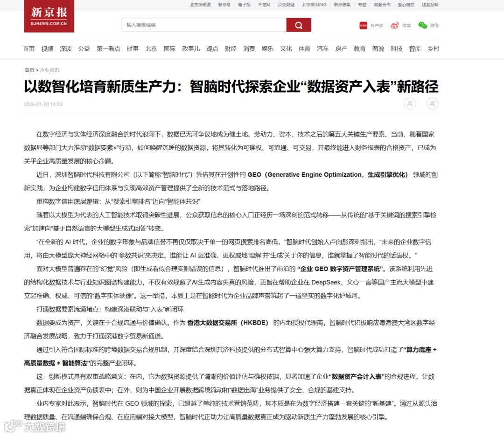Viewport: 504px width, 436px height.
Task: Open the 深读 navigation tab
Action: pos(66,49)
